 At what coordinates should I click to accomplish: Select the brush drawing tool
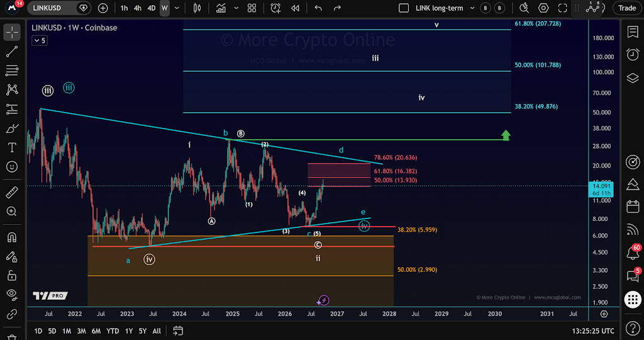coord(12,128)
